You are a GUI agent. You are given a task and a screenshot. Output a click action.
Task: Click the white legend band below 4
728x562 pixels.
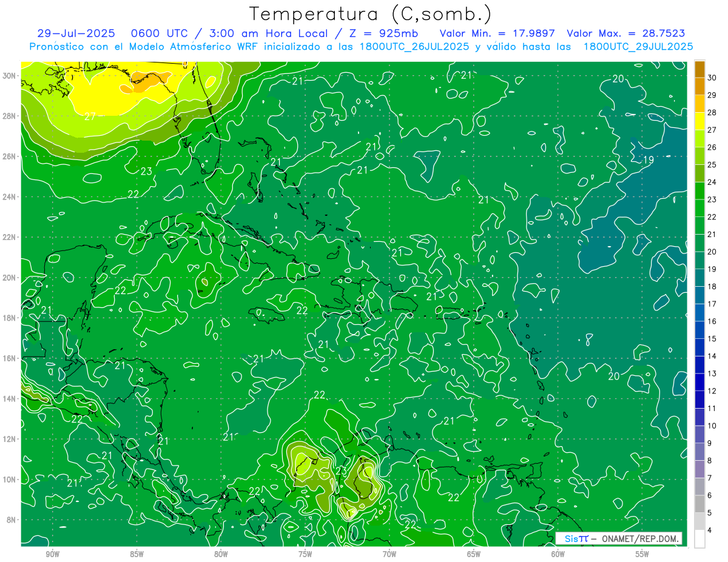pos(699,538)
